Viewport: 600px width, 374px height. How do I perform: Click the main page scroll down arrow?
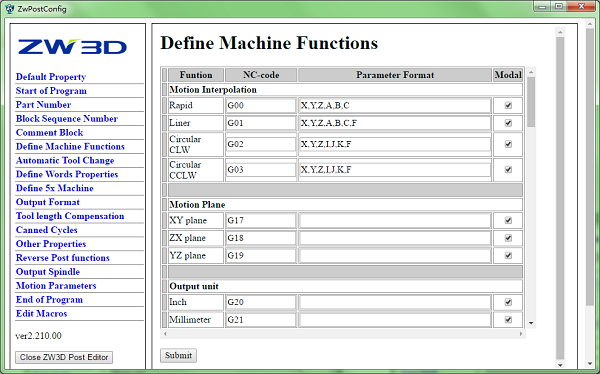pyautogui.click(x=560, y=365)
